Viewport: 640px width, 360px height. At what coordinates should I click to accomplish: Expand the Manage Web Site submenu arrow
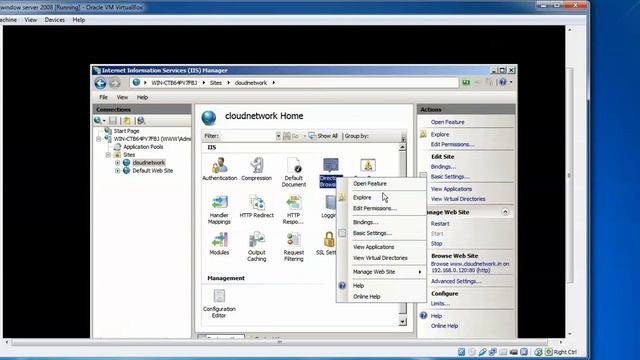[x=420, y=272]
